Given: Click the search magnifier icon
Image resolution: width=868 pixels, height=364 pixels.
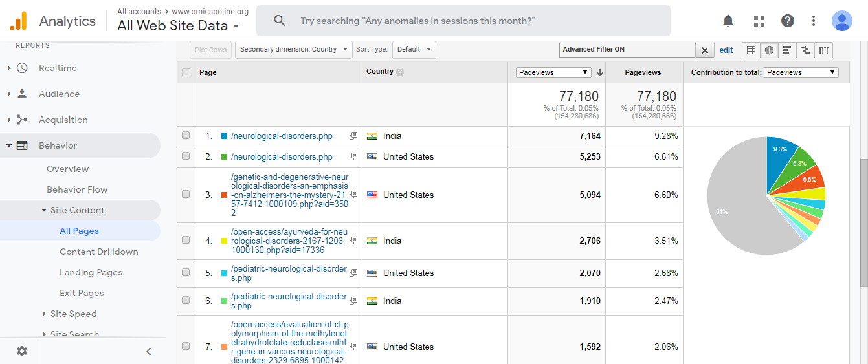Looking at the screenshot, I should tap(280, 21).
